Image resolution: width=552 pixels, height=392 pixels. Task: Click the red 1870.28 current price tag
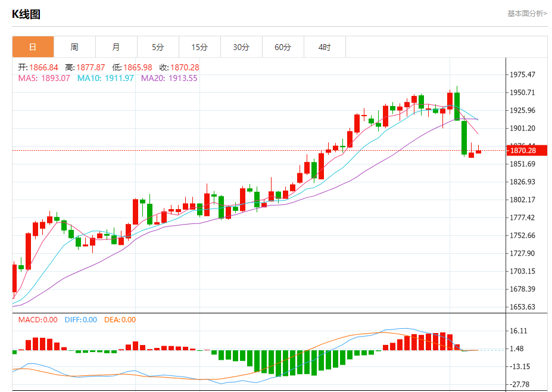tap(526, 150)
